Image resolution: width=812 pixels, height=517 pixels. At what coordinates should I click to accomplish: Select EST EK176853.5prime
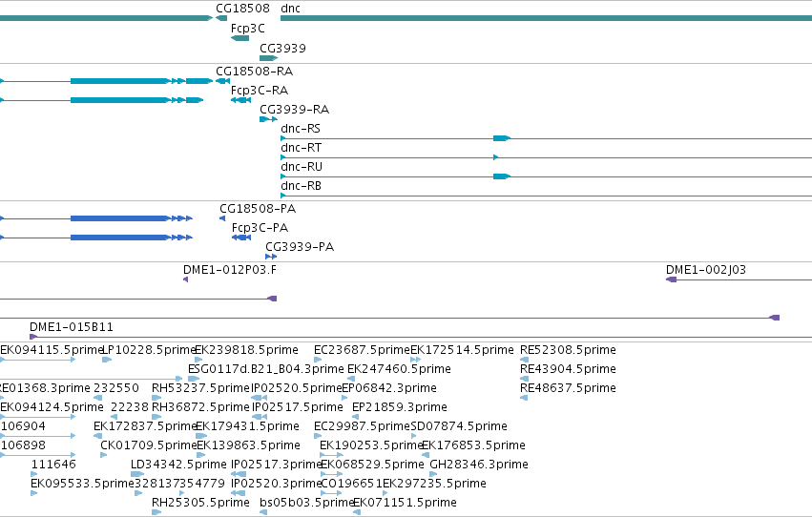point(474,445)
